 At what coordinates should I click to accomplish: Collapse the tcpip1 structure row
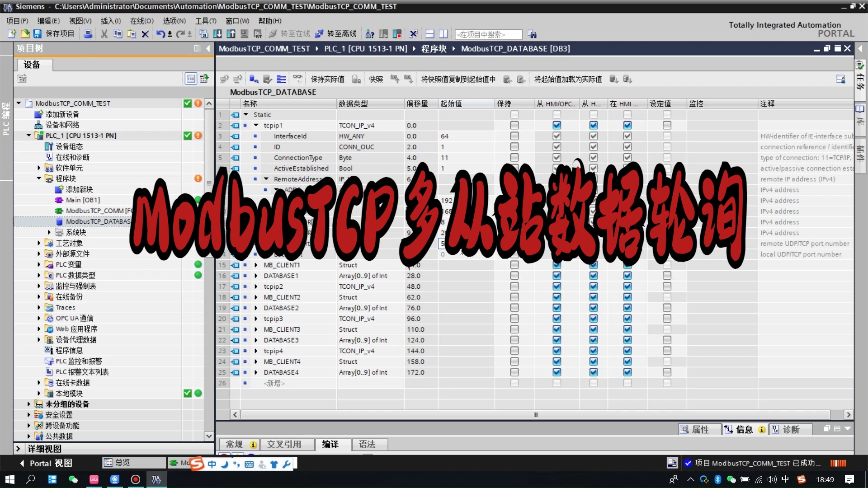pos(256,125)
